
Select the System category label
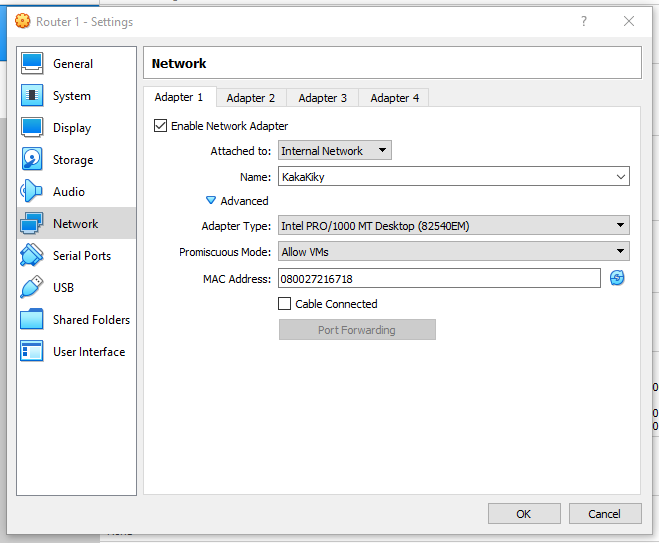pyautogui.click(x=72, y=96)
